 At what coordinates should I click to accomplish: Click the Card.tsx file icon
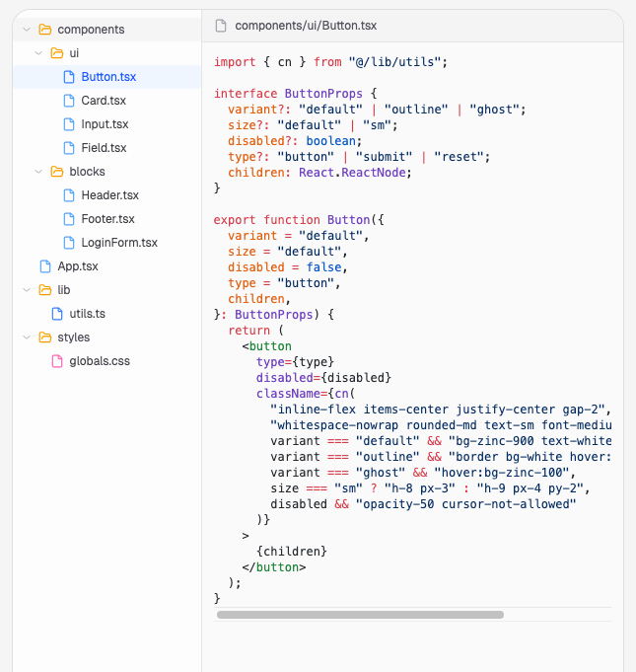[x=69, y=101]
